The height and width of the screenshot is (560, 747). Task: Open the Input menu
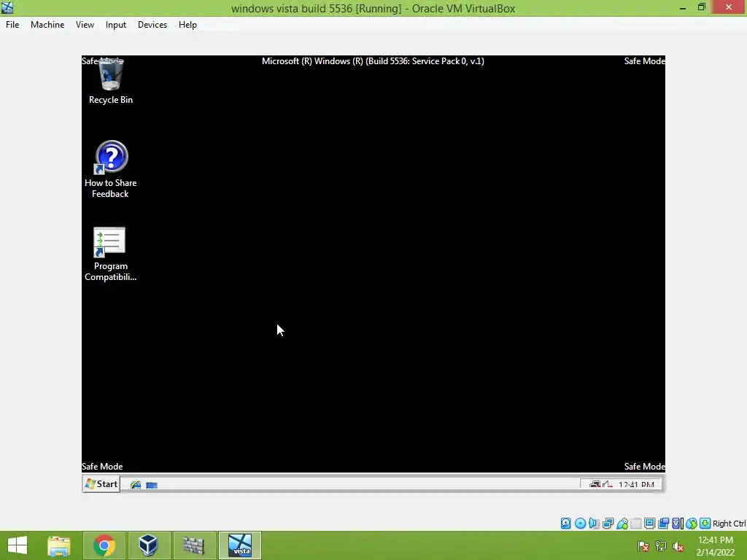(116, 25)
